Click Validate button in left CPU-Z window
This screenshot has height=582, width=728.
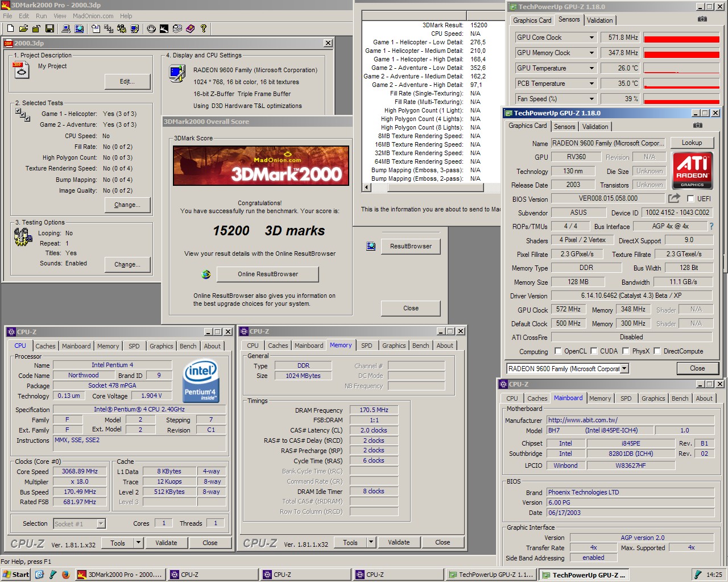pyautogui.click(x=166, y=543)
